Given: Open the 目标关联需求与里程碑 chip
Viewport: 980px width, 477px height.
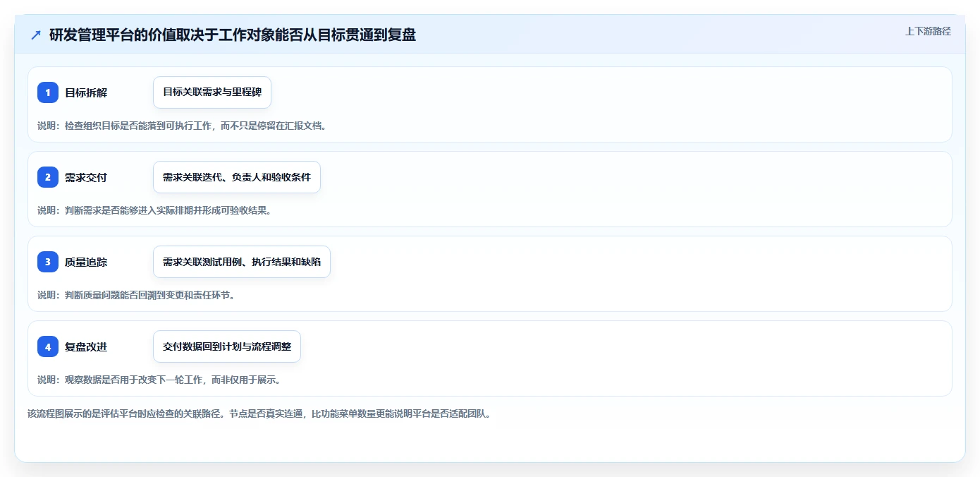Looking at the screenshot, I should pyautogui.click(x=212, y=92).
